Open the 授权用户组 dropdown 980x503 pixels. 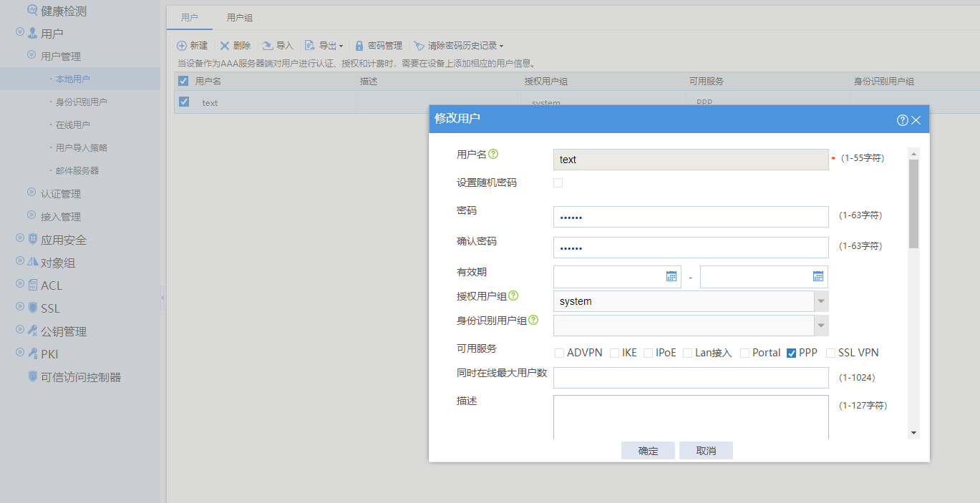click(x=821, y=301)
